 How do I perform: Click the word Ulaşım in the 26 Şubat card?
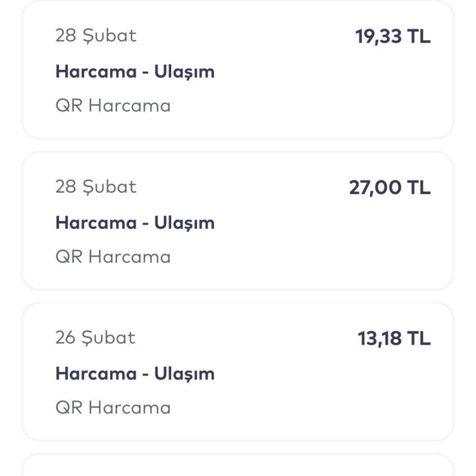tap(184, 374)
